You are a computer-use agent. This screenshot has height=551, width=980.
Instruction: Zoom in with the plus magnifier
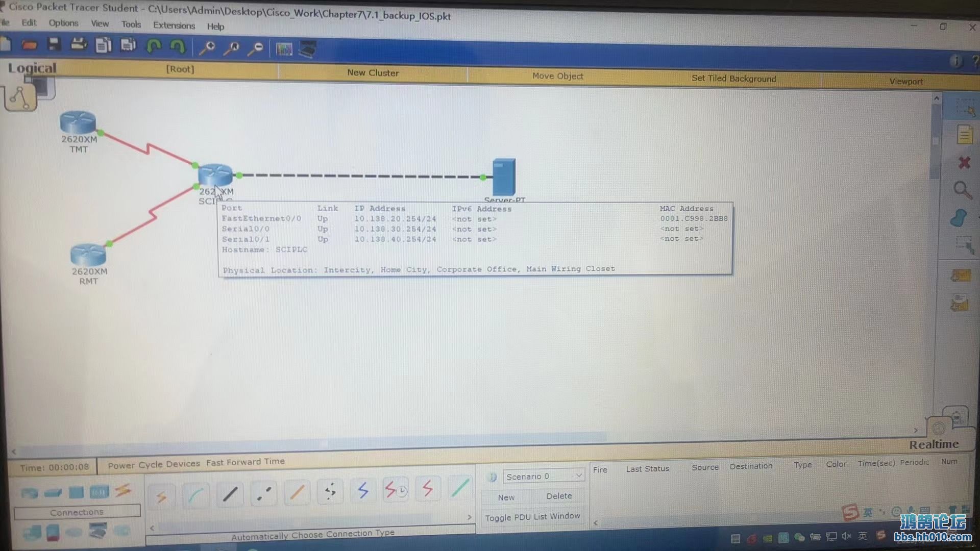coord(207,48)
